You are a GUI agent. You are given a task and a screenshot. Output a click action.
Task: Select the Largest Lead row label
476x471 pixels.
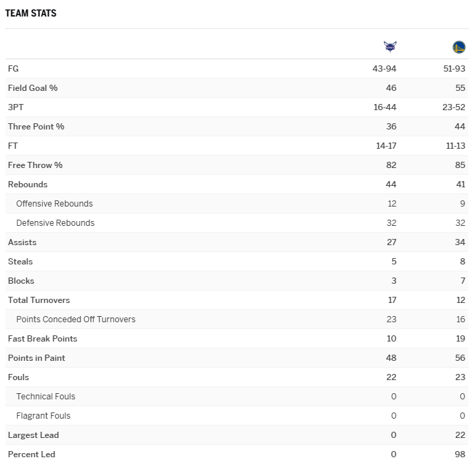pos(33,435)
